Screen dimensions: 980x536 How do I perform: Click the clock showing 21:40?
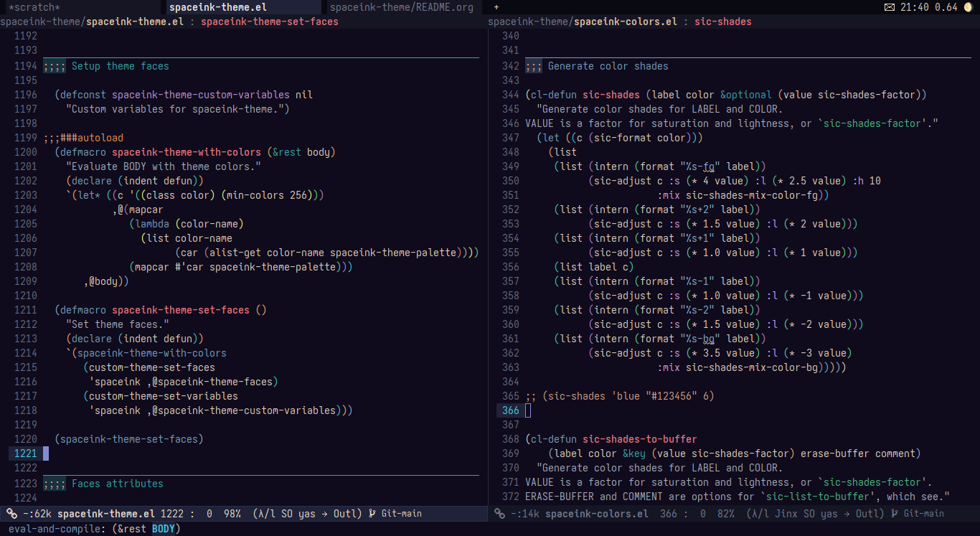[914, 7]
